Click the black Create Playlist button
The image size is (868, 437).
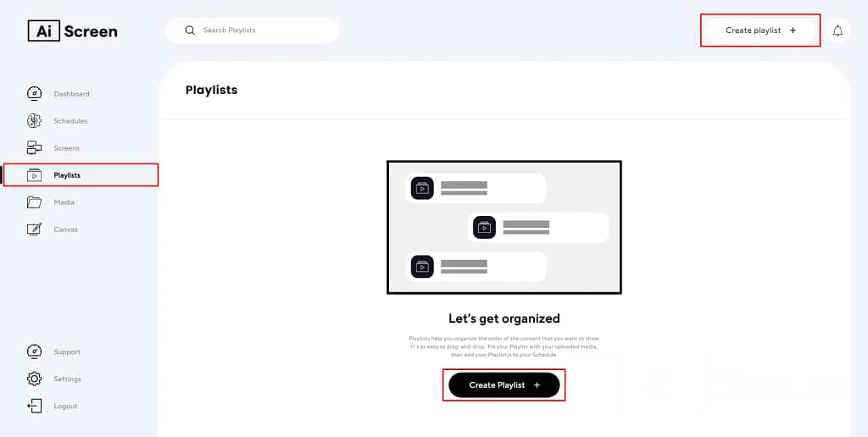tap(504, 385)
